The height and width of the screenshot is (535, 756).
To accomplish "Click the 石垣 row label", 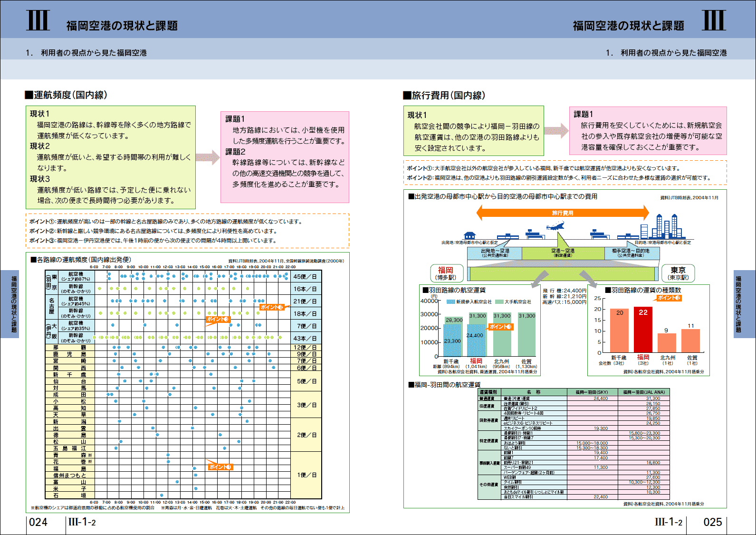I will [69, 495].
